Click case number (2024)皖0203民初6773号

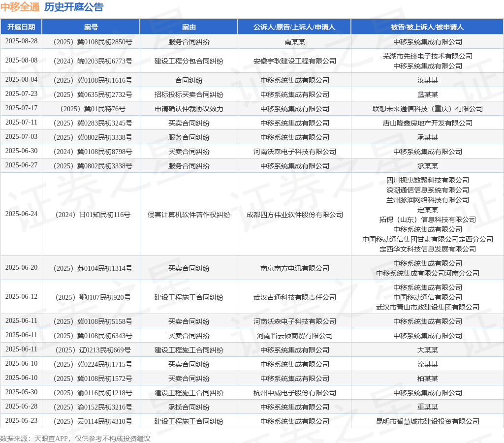[x=93, y=61]
